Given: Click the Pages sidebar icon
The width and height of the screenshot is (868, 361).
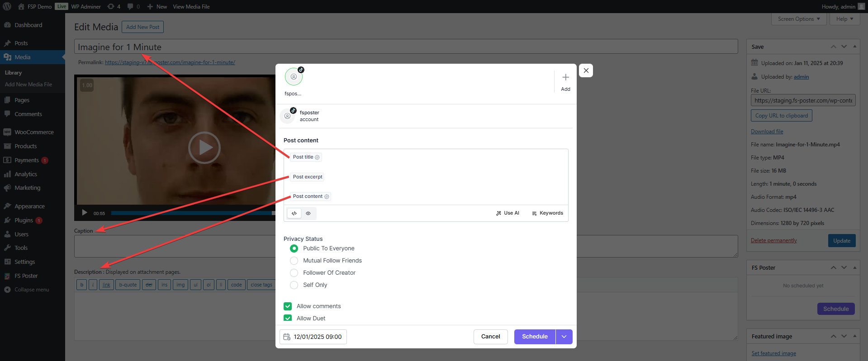Looking at the screenshot, I should [7, 100].
